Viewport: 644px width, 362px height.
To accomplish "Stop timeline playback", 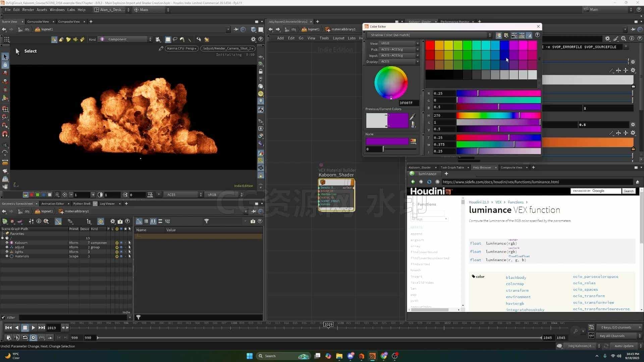I will [25, 327].
